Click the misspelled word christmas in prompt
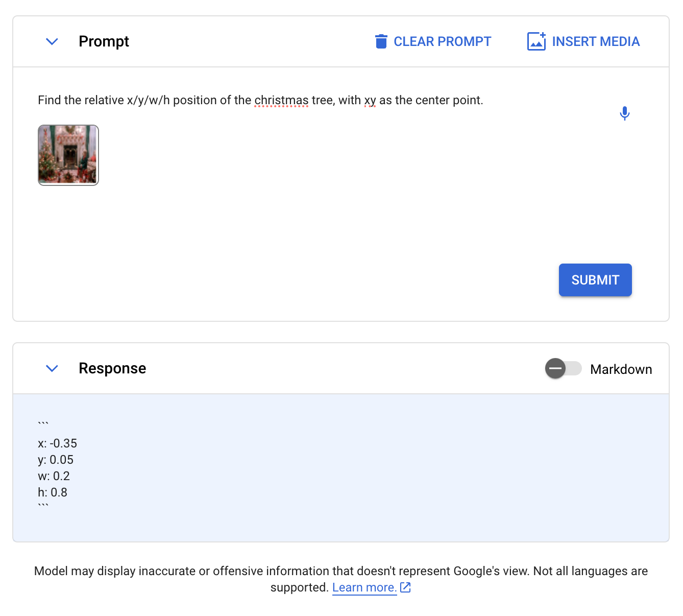This screenshot has width=683, height=616. click(281, 100)
